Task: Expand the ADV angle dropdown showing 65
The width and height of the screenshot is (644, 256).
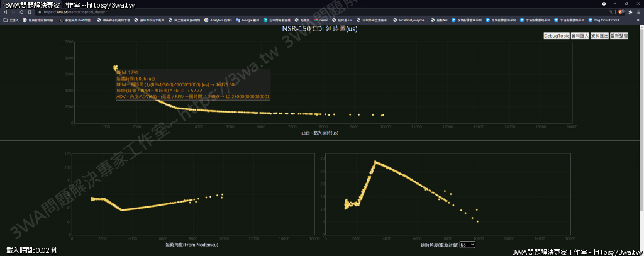Action: (467, 244)
